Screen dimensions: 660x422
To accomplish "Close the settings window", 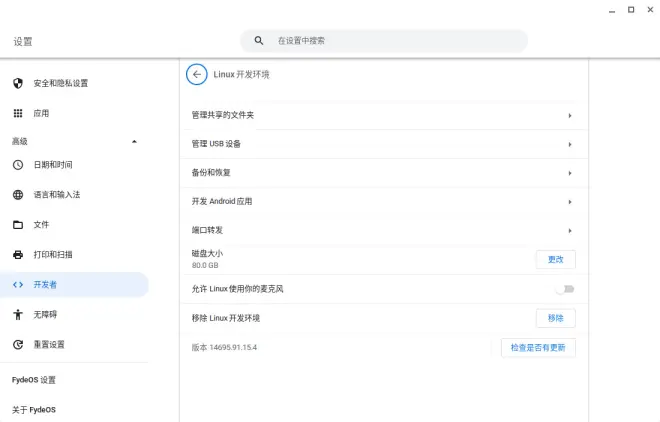I will (x=650, y=10).
